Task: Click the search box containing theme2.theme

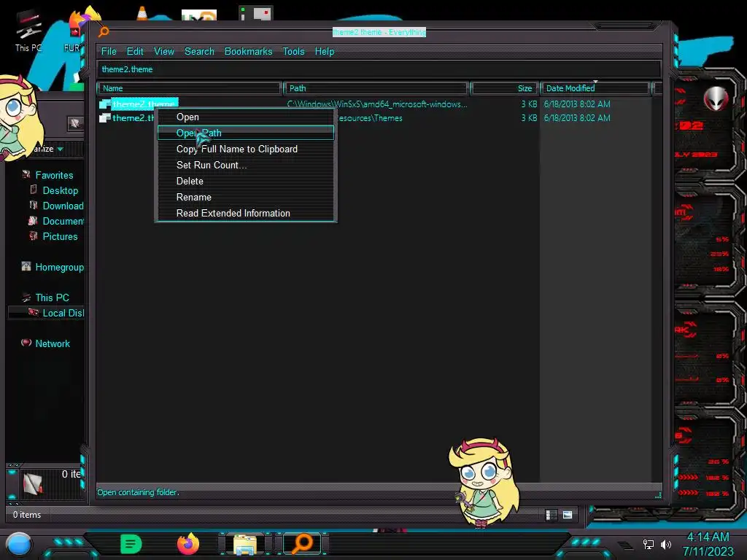Action: 379,69
